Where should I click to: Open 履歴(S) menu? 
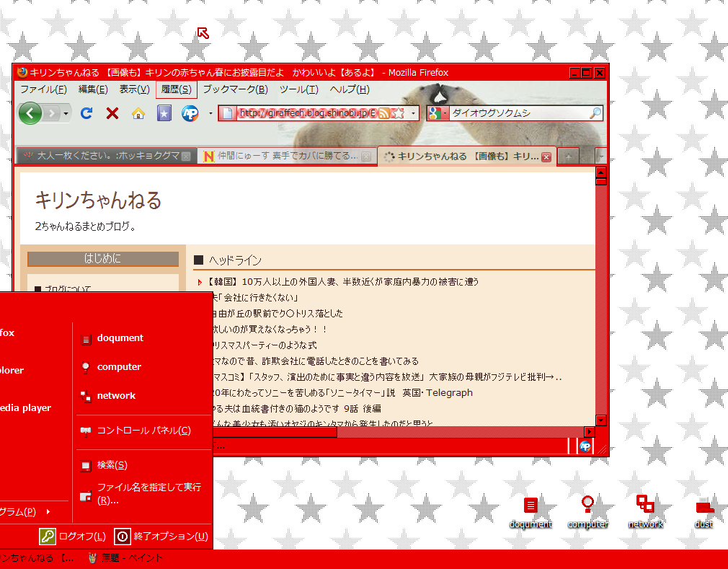[x=177, y=89]
